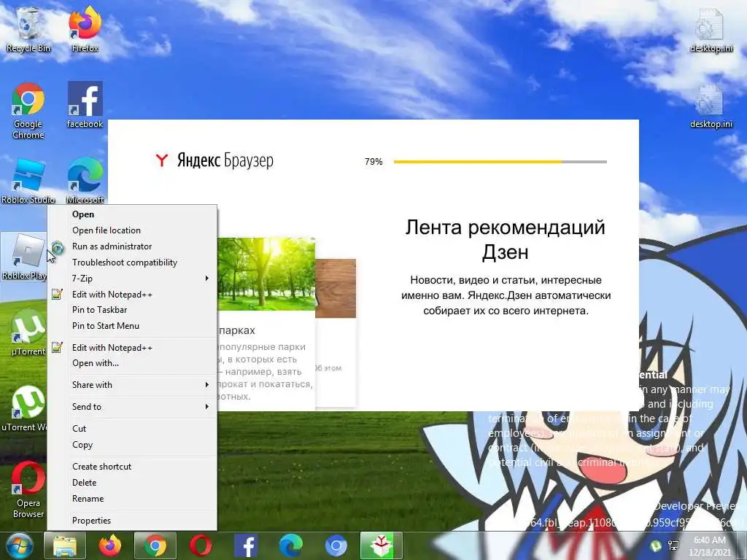Select the lower desktop.ini file icon

711,106
